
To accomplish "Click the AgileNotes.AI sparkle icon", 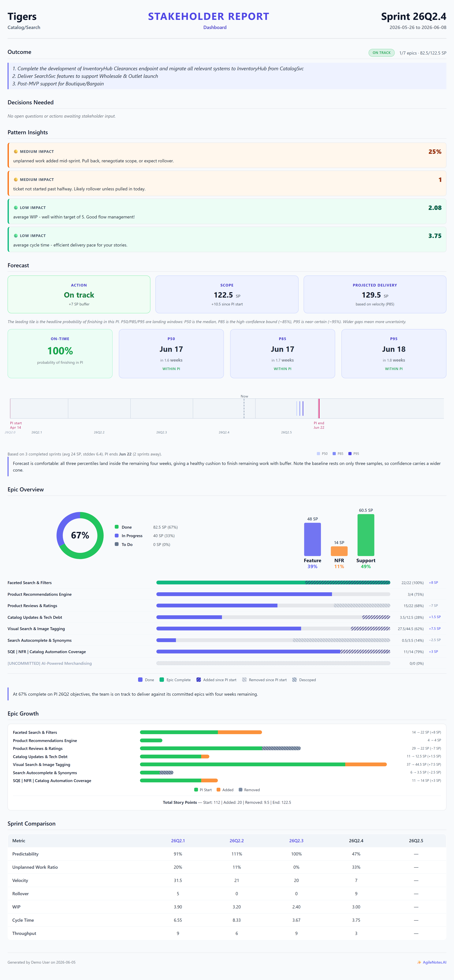I will tap(419, 962).
